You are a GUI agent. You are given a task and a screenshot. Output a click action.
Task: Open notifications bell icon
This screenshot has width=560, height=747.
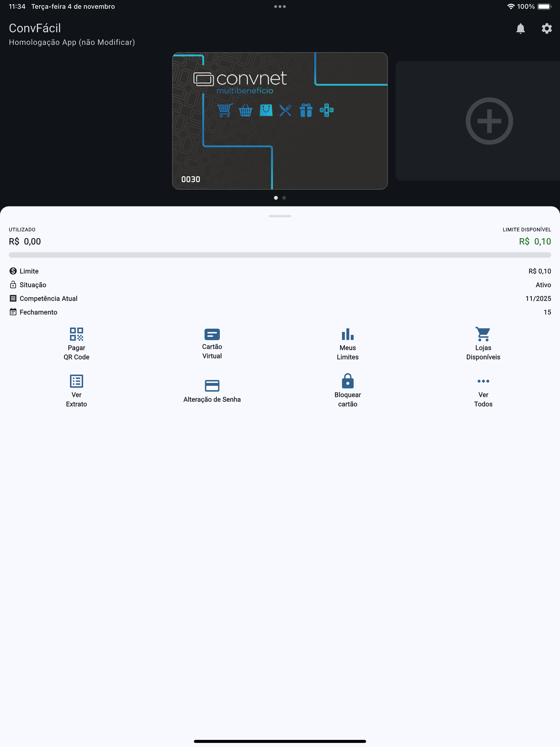(x=520, y=29)
